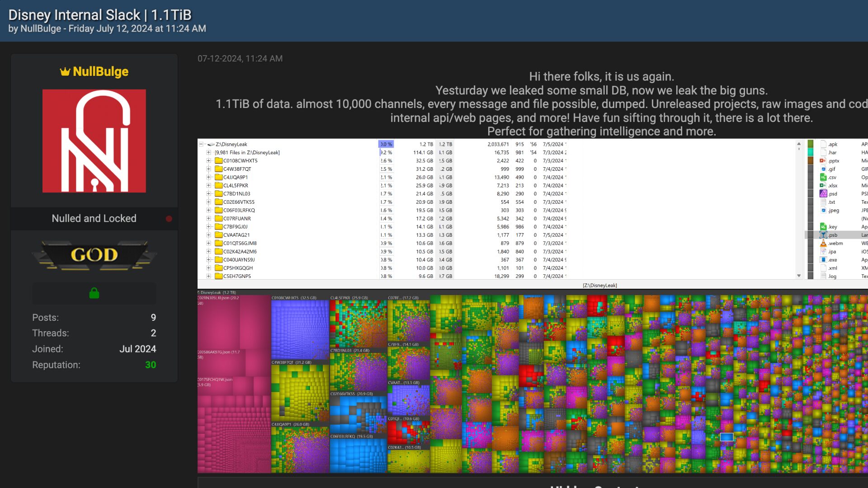Click the C02E66VTK55 folder icon
Screen dimensions: 868x488
219,202
